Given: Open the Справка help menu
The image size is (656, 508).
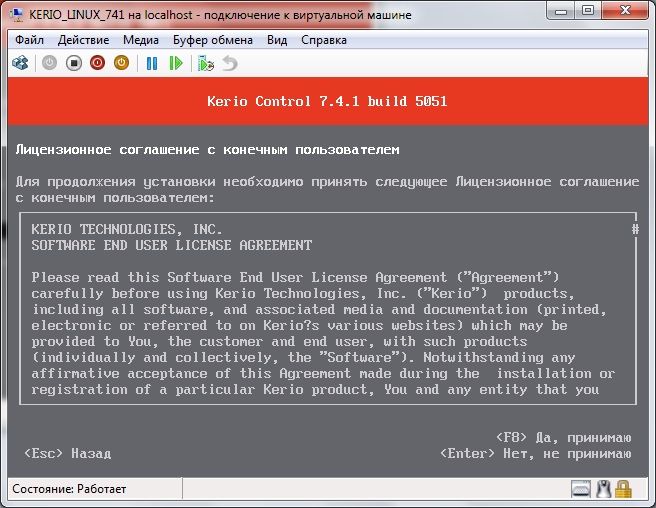Looking at the screenshot, I should point(324,40).
